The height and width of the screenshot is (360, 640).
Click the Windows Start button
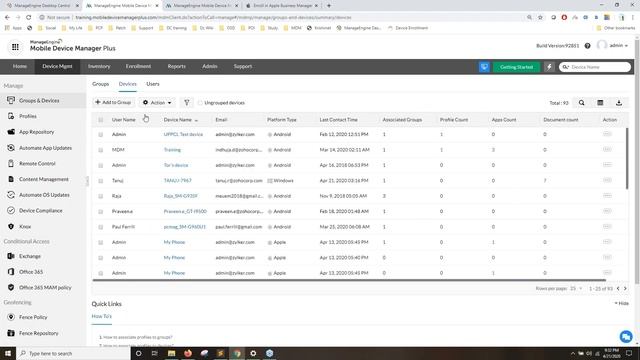8,353
